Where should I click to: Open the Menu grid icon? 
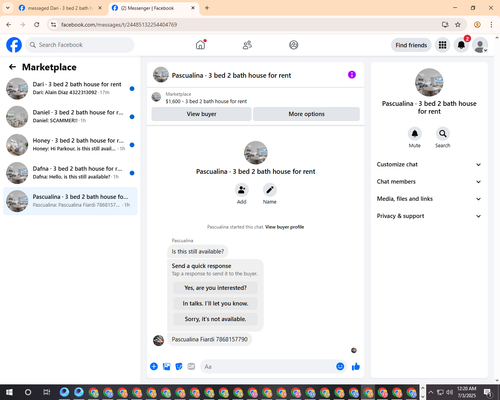click(x=442, y=45)
